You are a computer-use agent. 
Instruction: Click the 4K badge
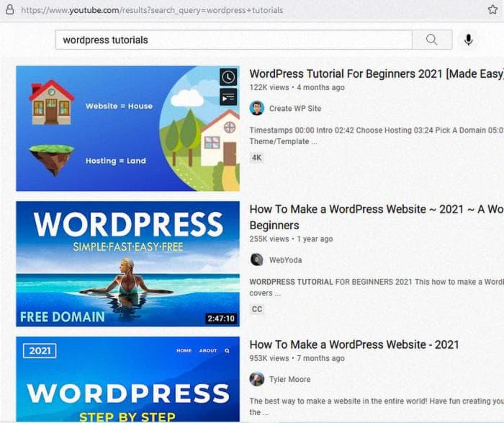click(256, 158)
